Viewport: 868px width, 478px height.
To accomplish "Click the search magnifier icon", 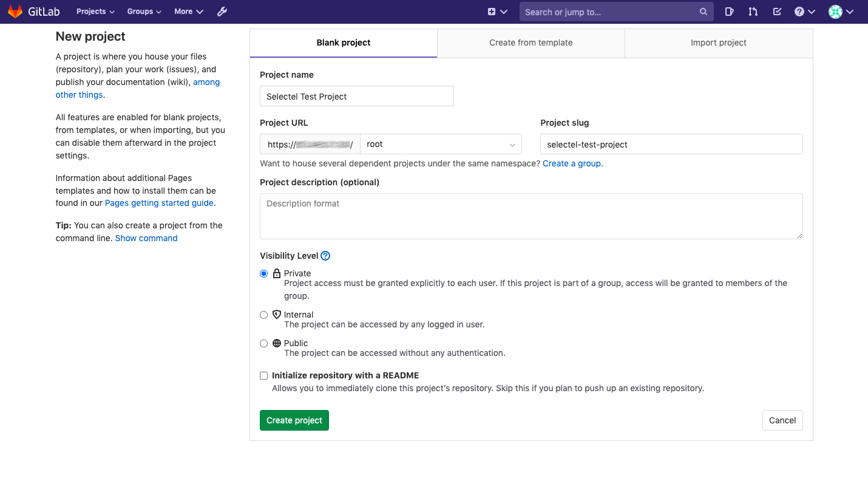I will 703,11.
